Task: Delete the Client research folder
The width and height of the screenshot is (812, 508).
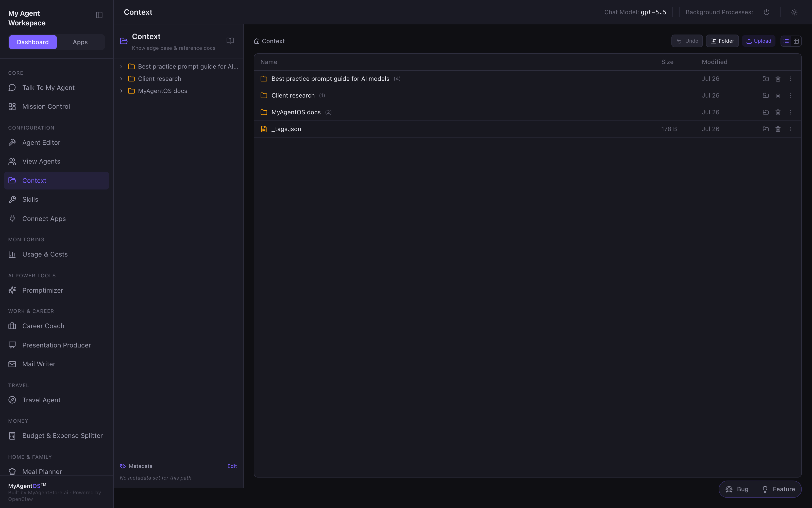Action: click(778, 96)
